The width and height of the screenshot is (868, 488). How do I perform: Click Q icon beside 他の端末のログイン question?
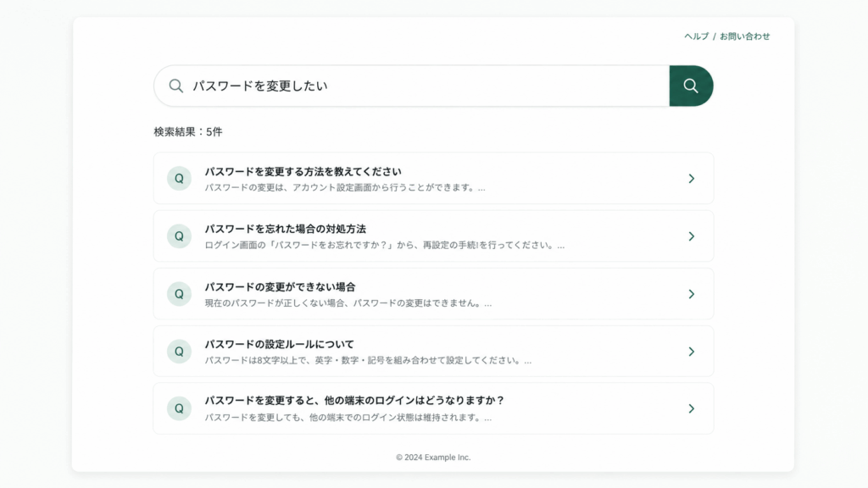(180, 408)
